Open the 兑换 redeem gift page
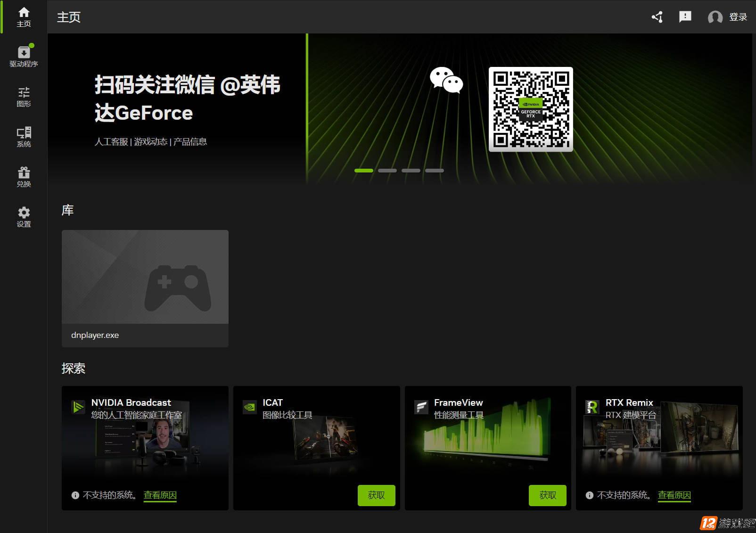 24,177
